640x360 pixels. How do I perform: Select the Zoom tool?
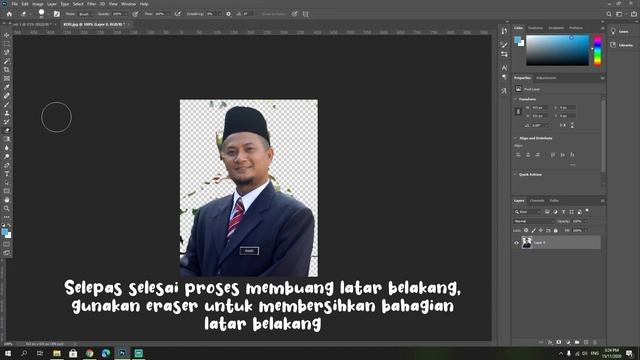pos(7,209)
